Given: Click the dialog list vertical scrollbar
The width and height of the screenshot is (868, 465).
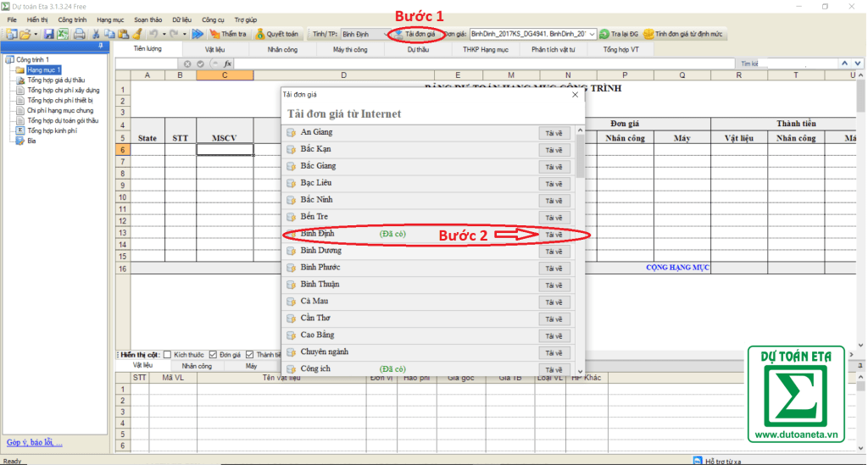Looking at the screenshot, I should (580, 251).
